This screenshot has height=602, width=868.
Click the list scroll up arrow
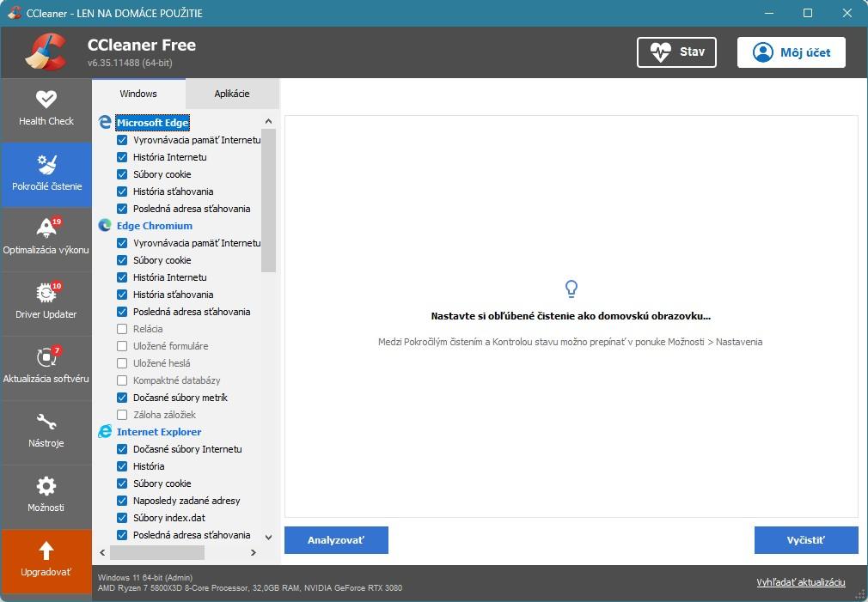[268, 121]
